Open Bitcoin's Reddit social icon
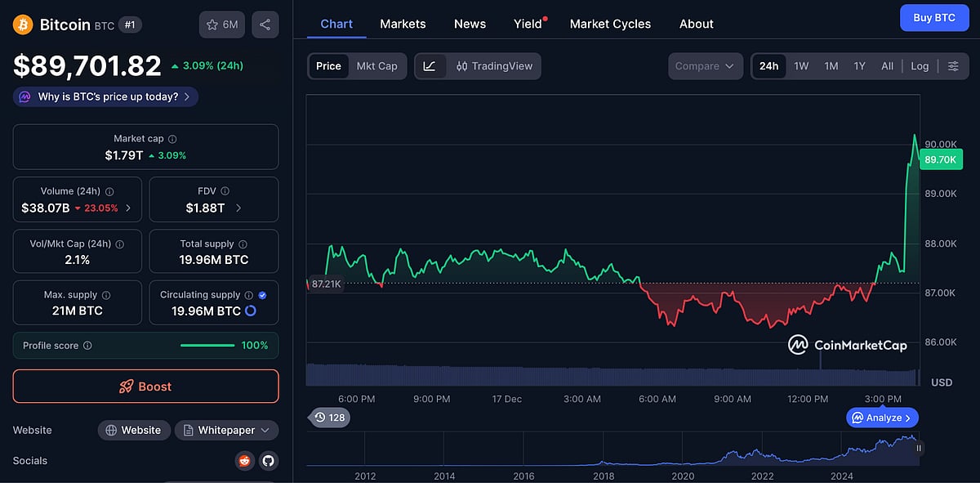Image resolution: width=980 pixels, height=483 pixels. [244, 460]
